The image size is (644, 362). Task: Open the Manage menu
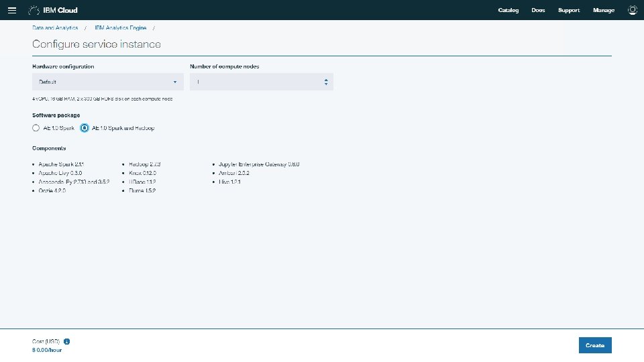click(603, 10)
